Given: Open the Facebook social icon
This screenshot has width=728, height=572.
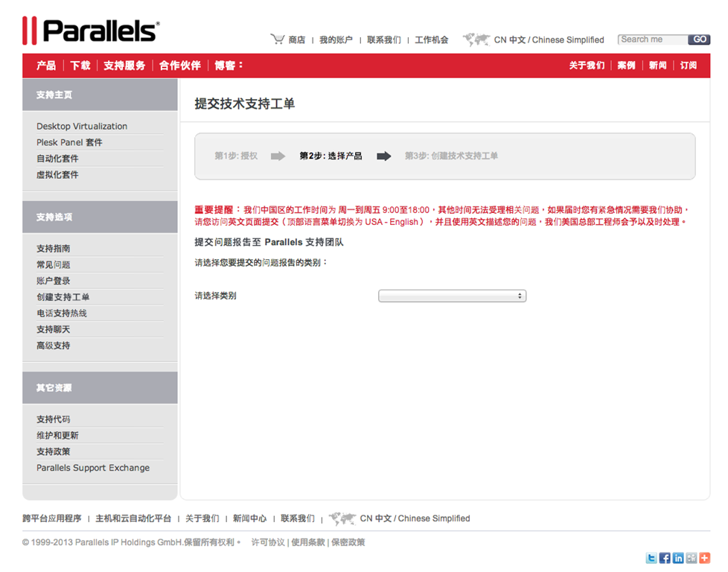Looking at the screenshot, I should (665, 558).
